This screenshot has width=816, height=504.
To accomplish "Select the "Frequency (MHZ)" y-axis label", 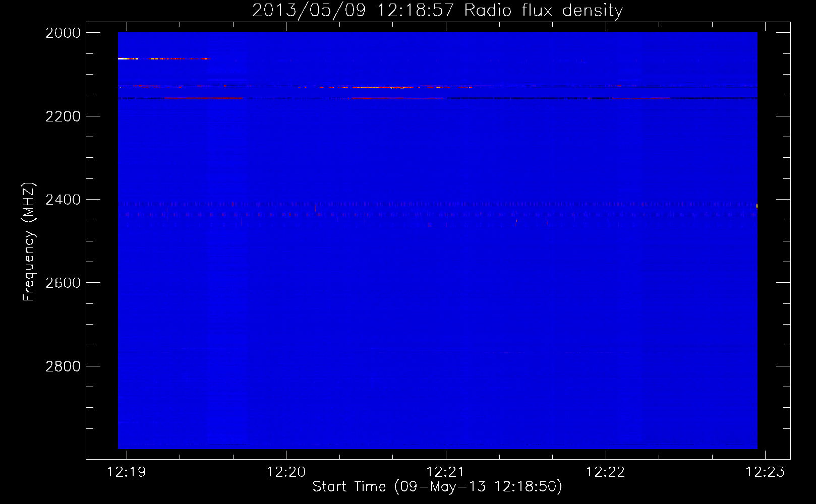I will (29, 242).
